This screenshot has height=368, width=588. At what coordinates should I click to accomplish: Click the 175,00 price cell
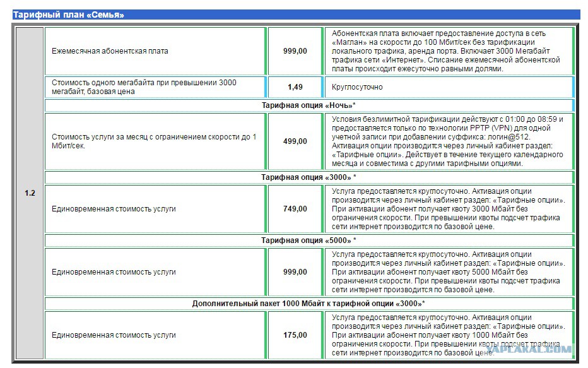[295, 335]
